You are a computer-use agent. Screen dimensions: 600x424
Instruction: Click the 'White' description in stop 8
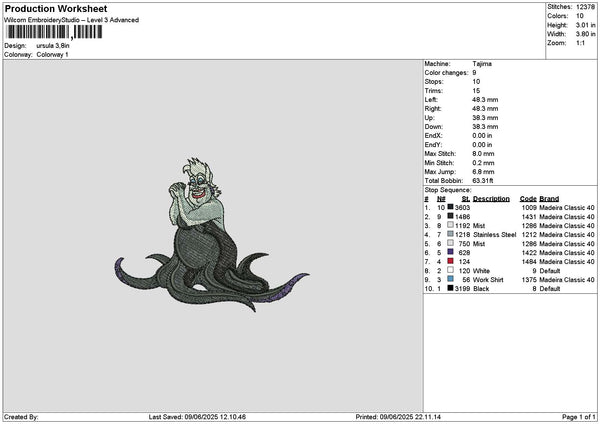click(x=481, y=271)
